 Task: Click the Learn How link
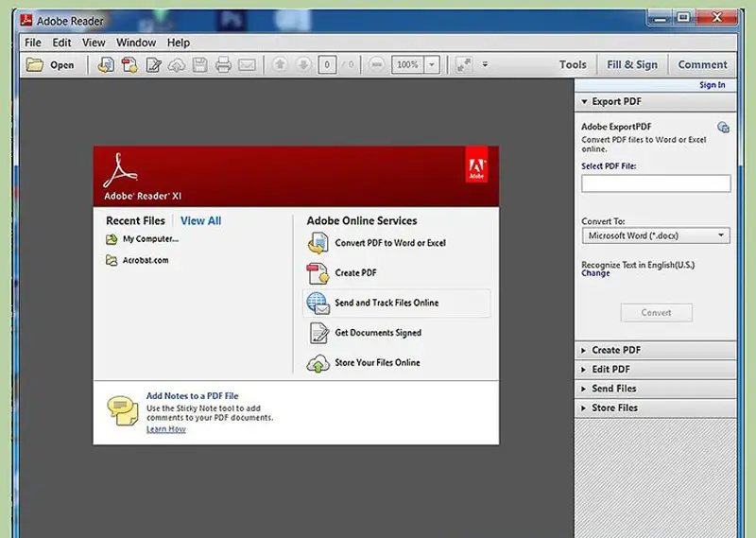coord(166,429)
